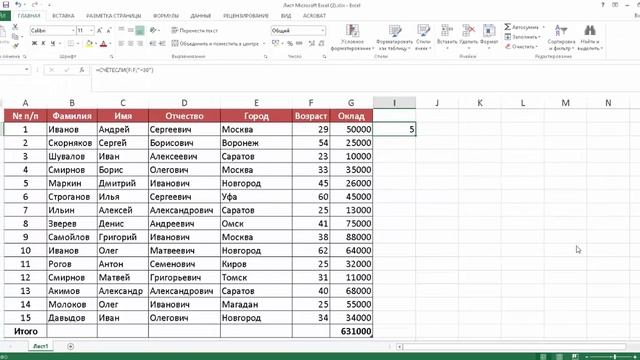
Task: Apply the red font color swatch
Action: point(103,44)
